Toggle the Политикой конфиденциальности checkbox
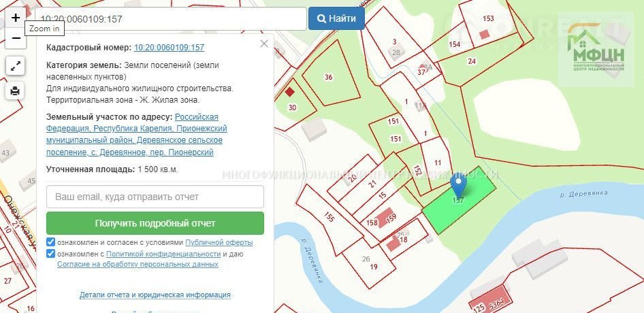This screenshot has height=313, width=644. click(x=51, y=254)
